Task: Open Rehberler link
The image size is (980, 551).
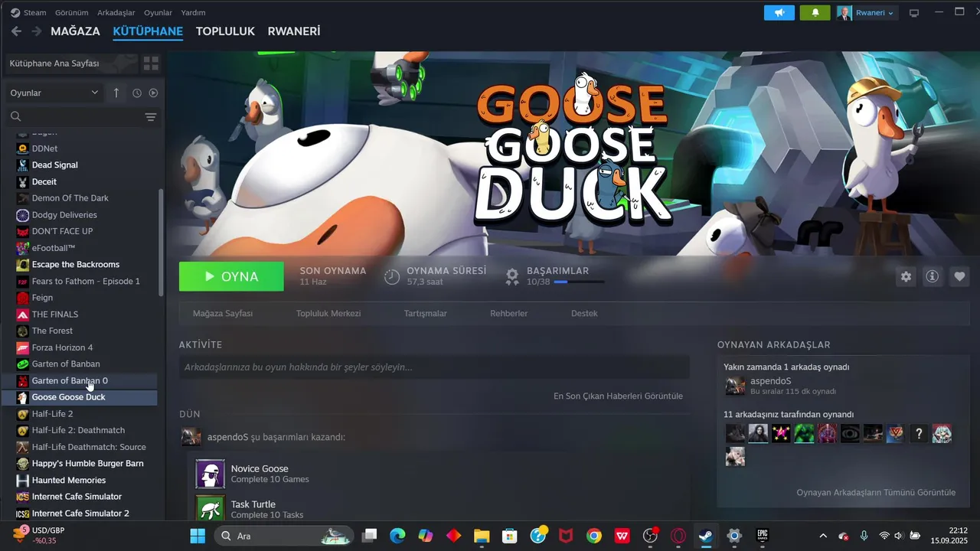Action: coord(509,314)
